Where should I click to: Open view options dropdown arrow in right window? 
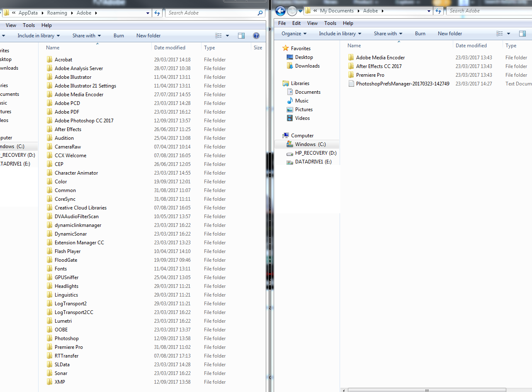[x=508, y=34]
